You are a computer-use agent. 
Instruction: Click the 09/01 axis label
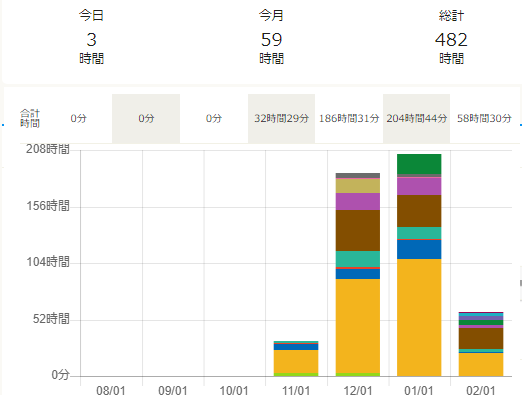[172, 390]
